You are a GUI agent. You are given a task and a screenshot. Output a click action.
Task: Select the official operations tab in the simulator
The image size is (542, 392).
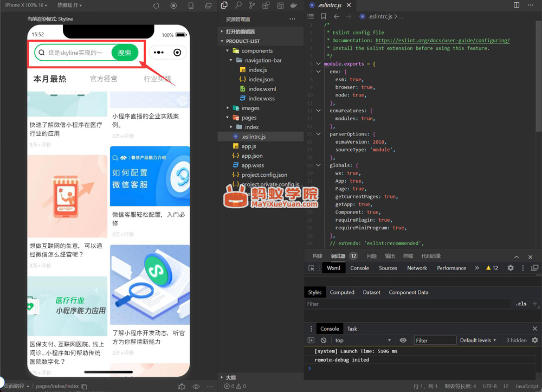[x=104, y=79]
